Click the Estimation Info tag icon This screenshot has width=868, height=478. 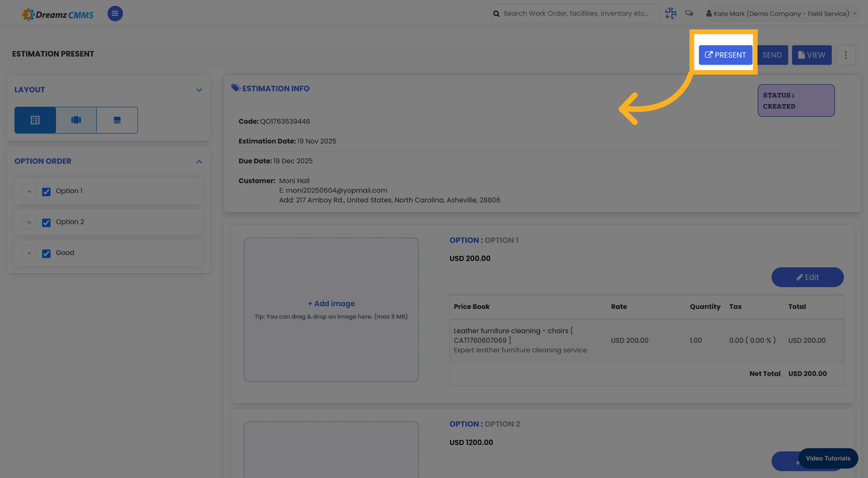point(236,88)
